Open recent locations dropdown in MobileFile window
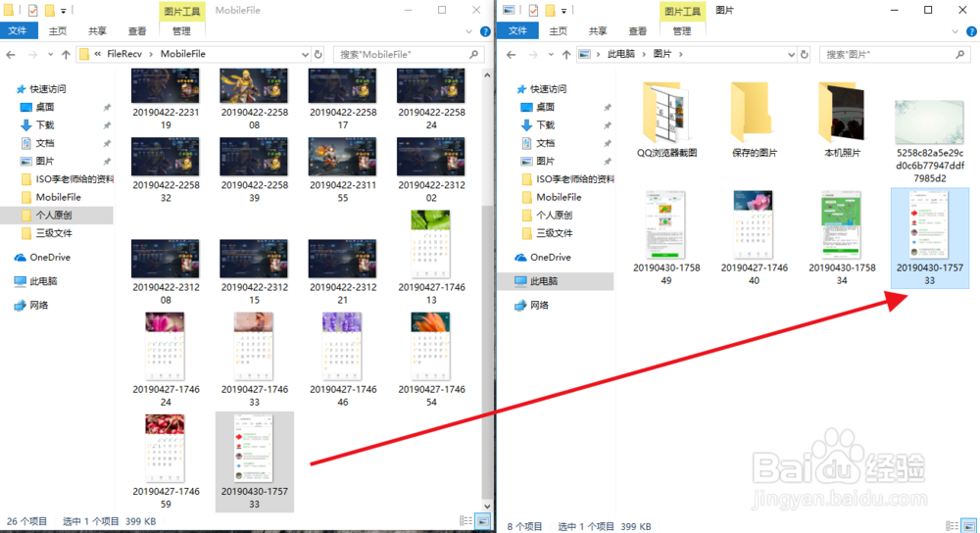Viewport: 980px width, 533px height. (x=50, y=54)
